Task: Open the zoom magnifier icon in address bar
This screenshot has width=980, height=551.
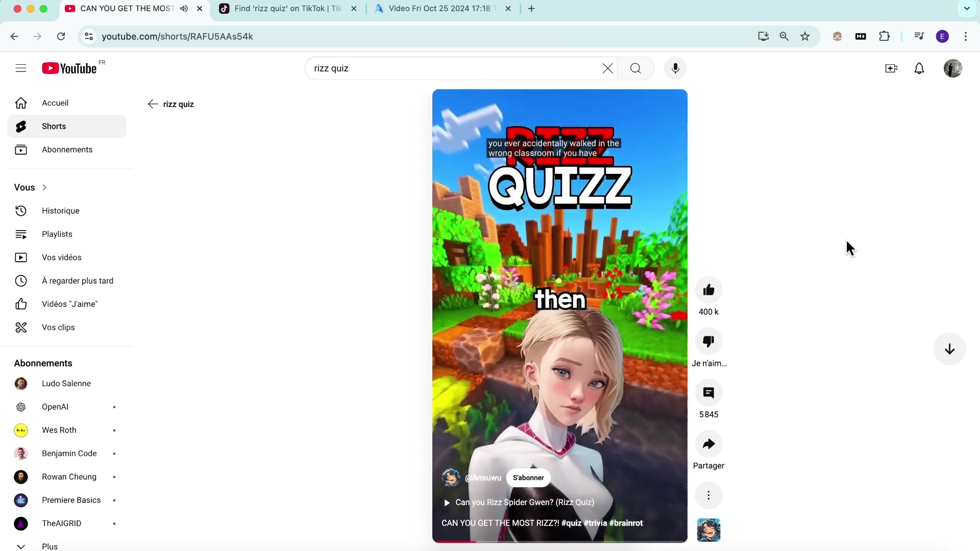Action: coord(784,36)
